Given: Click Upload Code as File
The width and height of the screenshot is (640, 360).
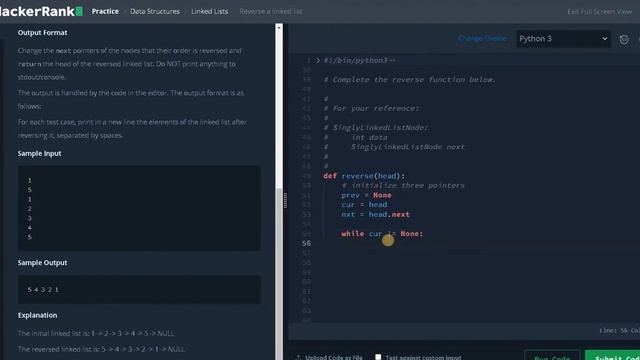Looking at the screenshot, I should point(330,357).
